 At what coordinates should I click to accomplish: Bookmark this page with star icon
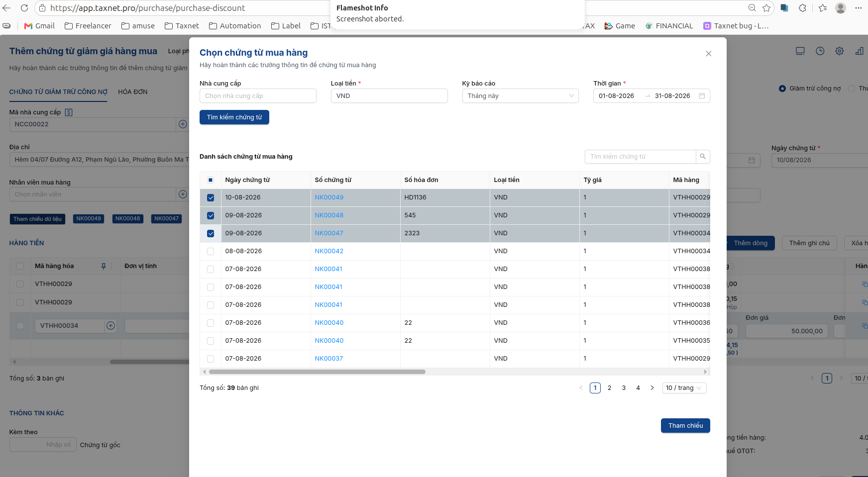[766, 8]
